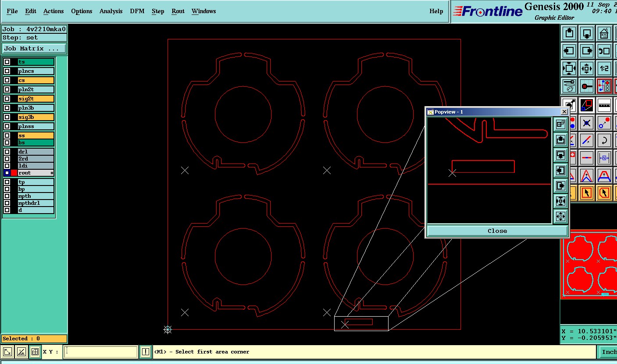Open the DFM menu
Viewport: 617px width, 364px height.
(x=137, y=11)
